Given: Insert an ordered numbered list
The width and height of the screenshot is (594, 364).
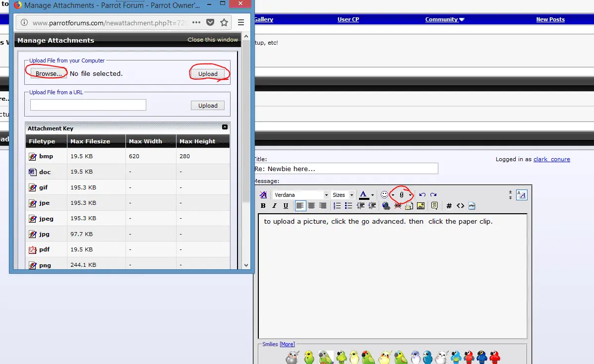Looking at the screenshot, I should 337,206.
